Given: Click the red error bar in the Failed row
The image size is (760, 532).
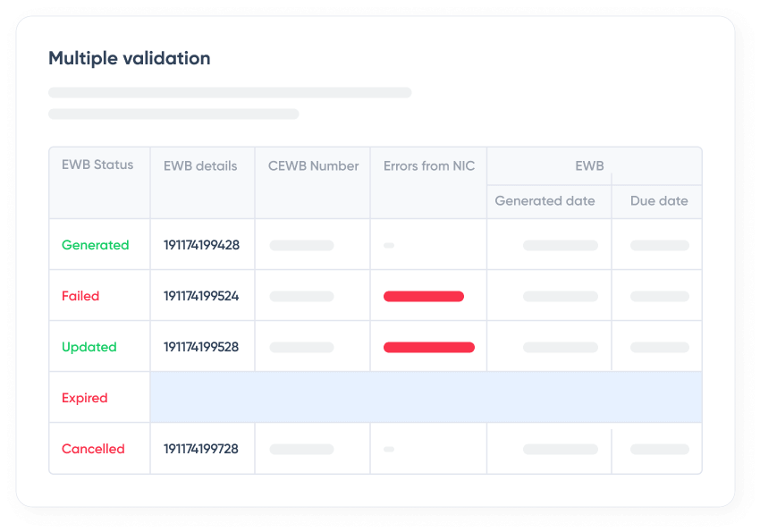Looking at the screenshot, I should [x=424, y=296].
